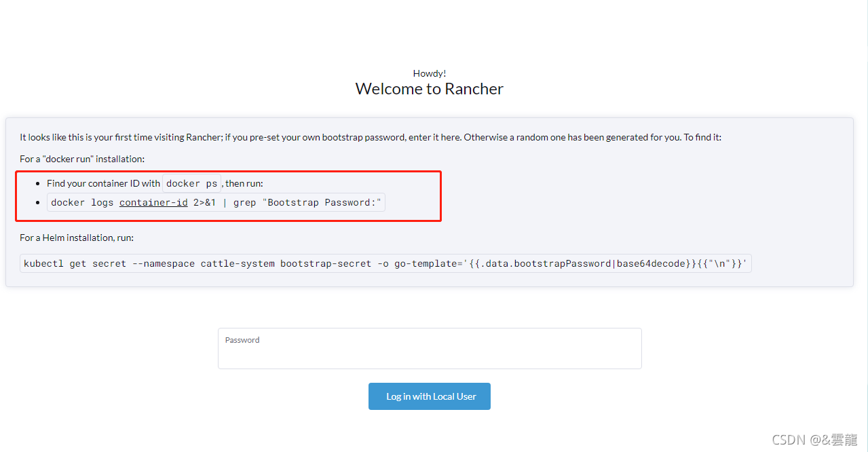Click the Log in with Local User button
The width and height of the screenshot is (868, 452).
430,396
